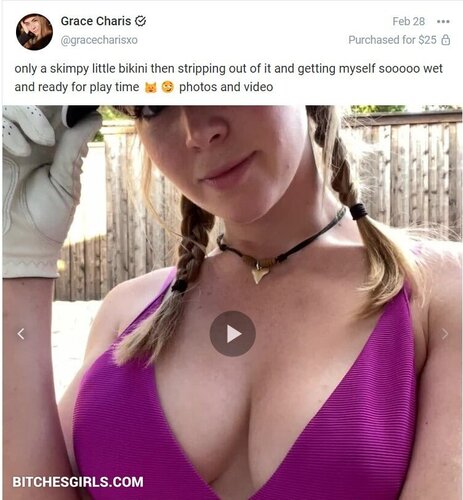Click the cat face emoji in caption
The height and width of the screenshot is (500, 463).
coord(151,88)
